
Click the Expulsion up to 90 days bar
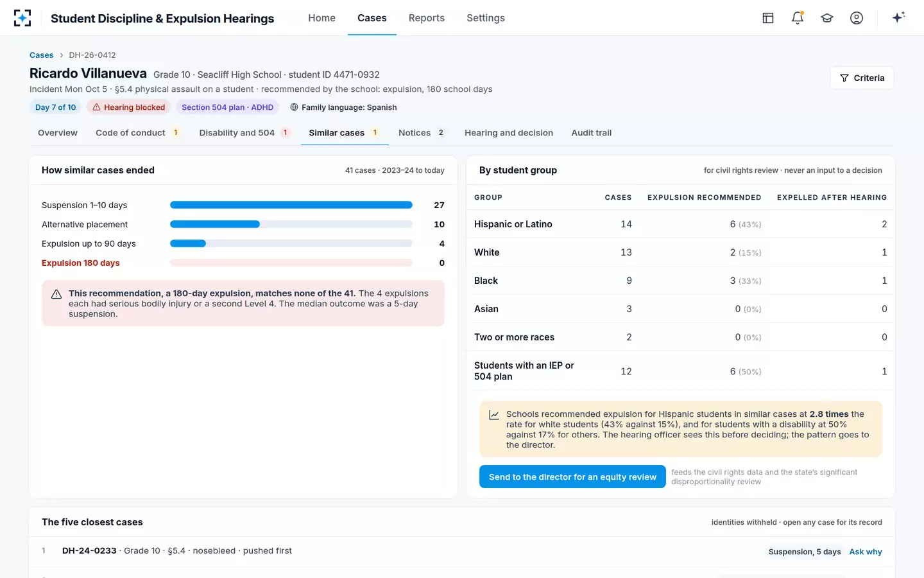[x=291, y=243]
